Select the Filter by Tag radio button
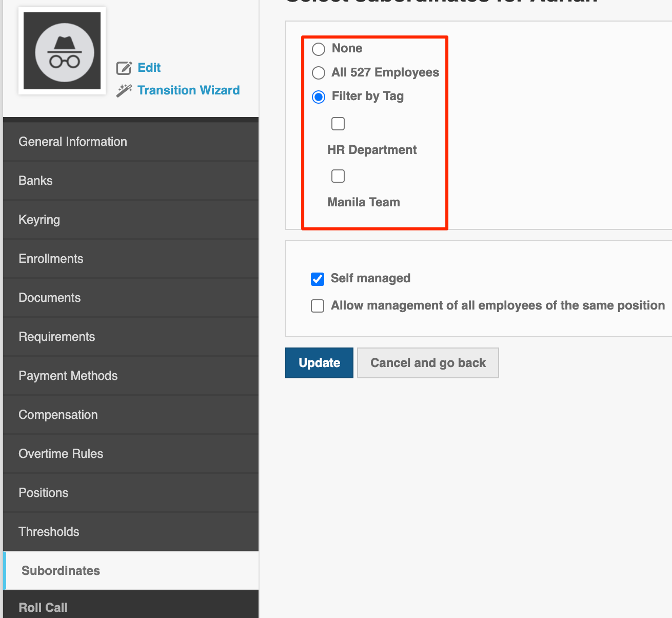 pyautogui.click(x=319, y=96)
